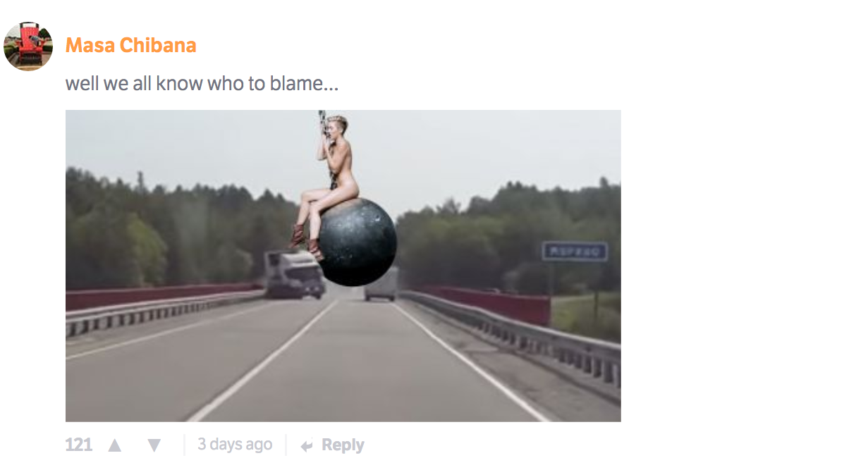
Task: Open the attached bridge road image
Action: point(343,266)
